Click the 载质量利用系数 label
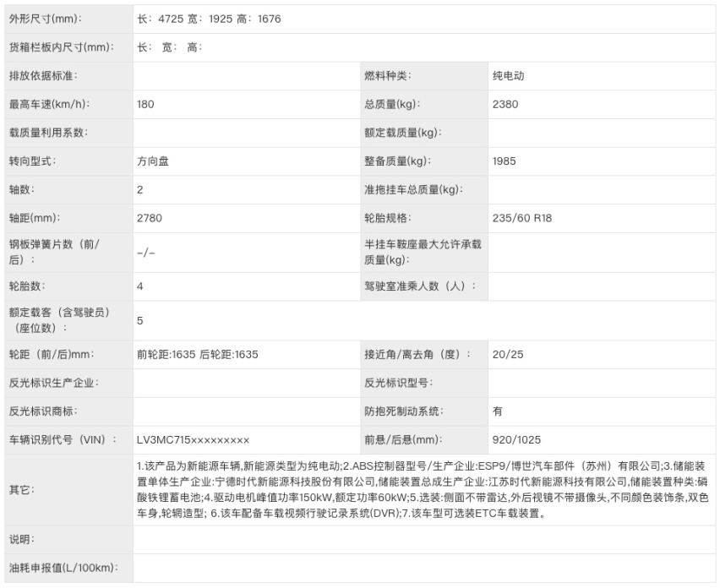This screenshot has height=588, width=720. [x=48, y=133]
